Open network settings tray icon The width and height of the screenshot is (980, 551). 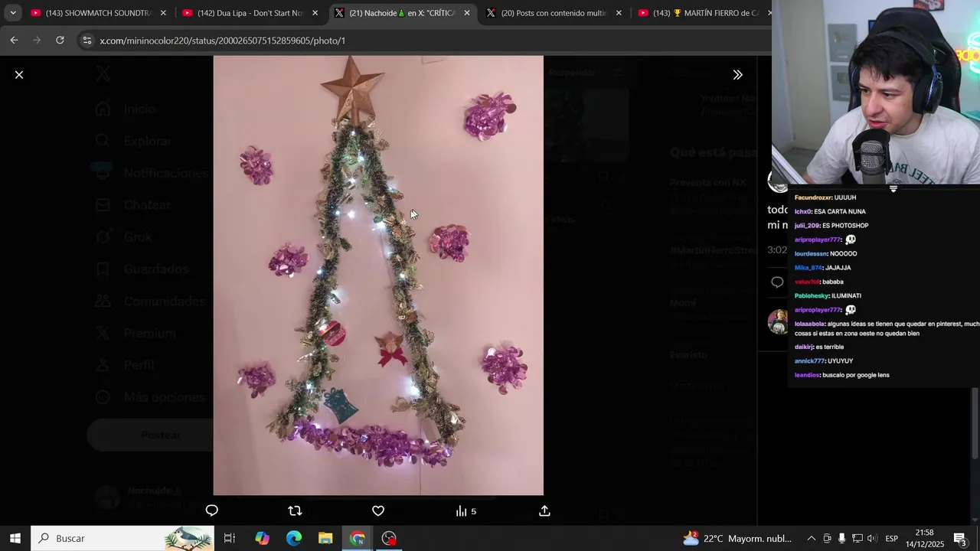857,538
